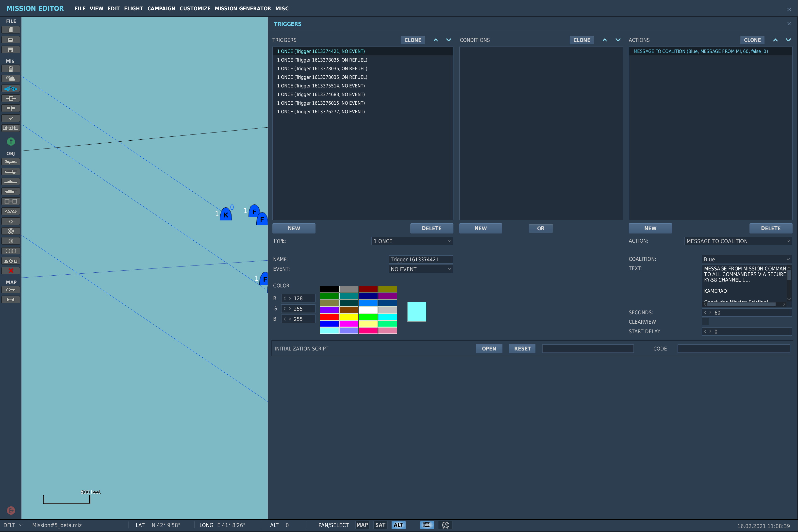Image resolution: width=798 pixels, height=532 pixels.
Task: Open the COALITION dropdown set to Blue
Action: pos(747,259)
